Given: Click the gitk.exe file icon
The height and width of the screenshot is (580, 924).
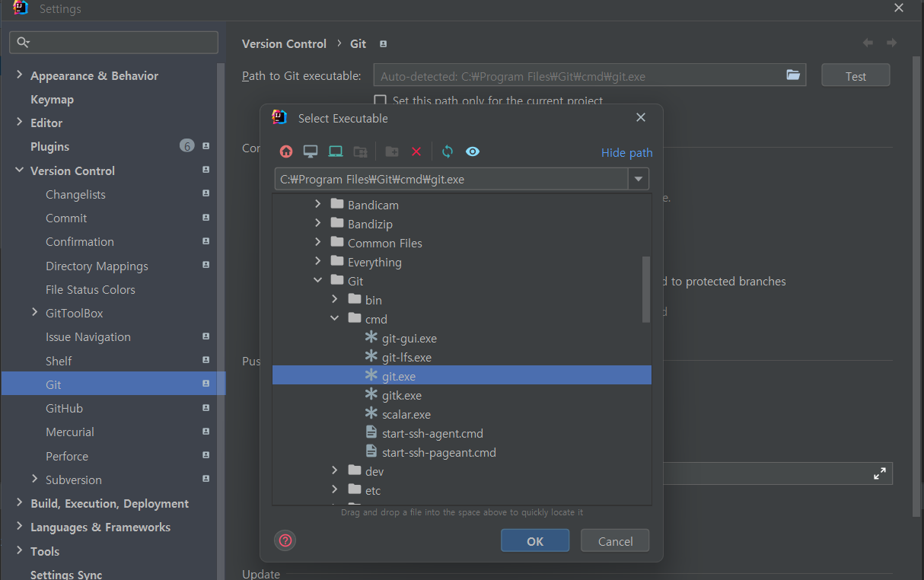Looking at the screenshot, I should (371, 395).
